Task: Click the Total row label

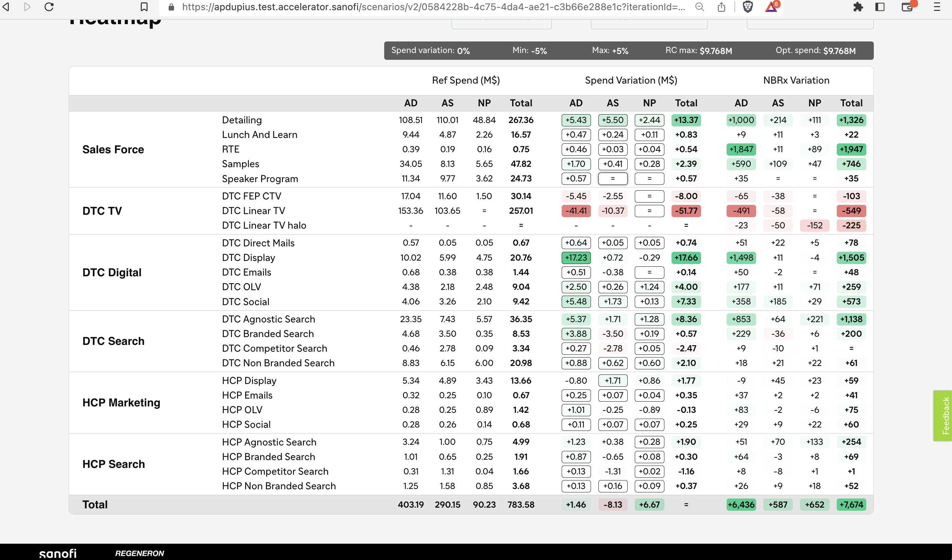Action: pos(95,505)
